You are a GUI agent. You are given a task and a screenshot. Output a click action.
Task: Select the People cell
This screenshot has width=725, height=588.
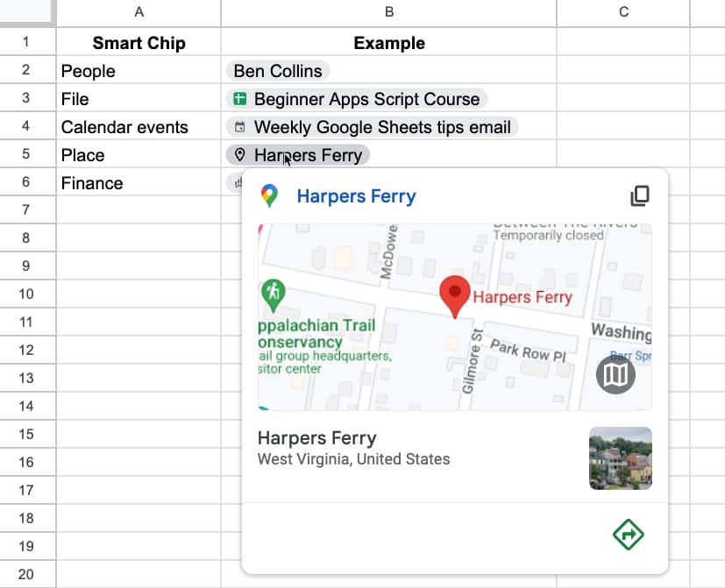[139, 70]
